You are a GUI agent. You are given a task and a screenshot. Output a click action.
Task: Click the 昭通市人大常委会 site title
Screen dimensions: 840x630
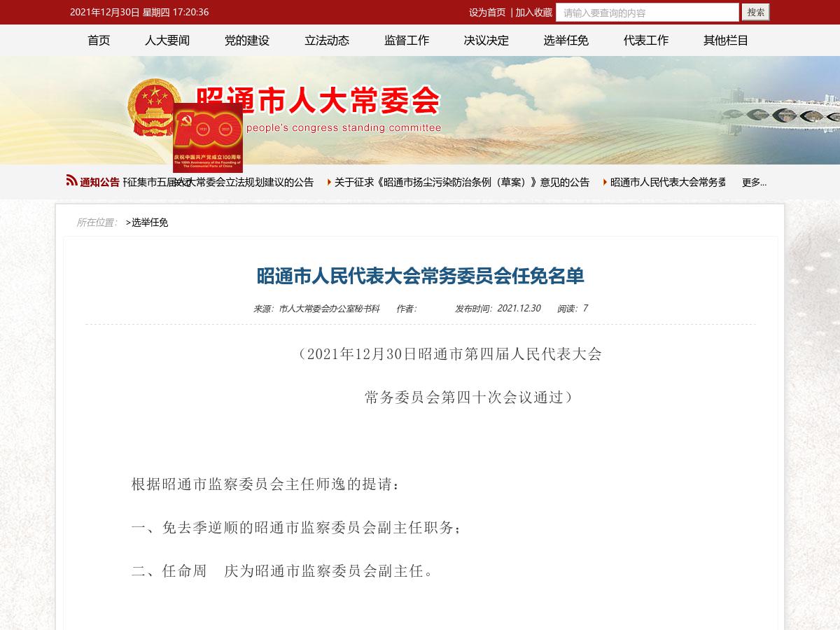tap(318, 101)
